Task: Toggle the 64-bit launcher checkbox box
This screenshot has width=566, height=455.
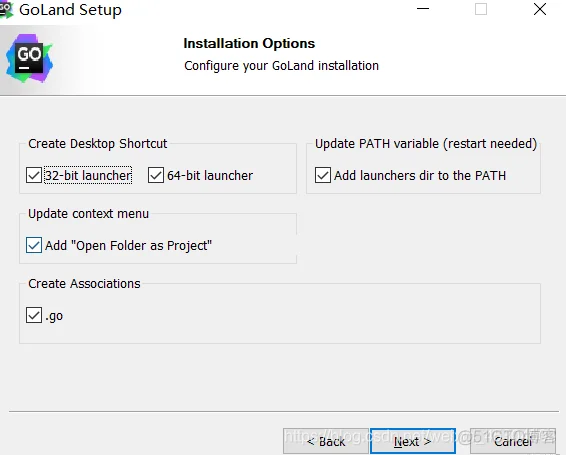Action: coord(156,175)
